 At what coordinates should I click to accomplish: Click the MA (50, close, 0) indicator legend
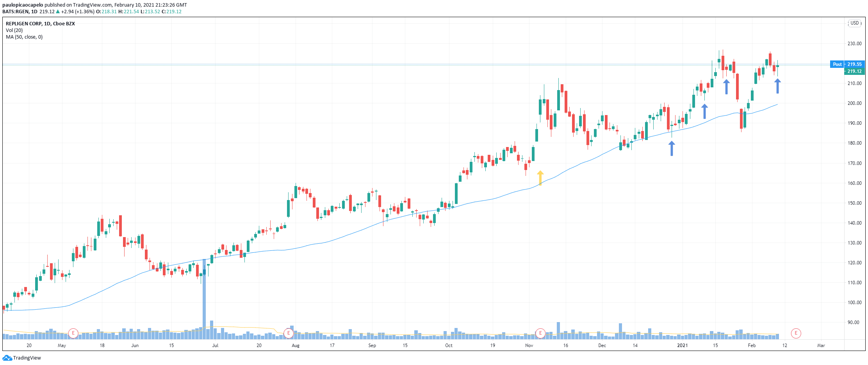click(x=24, y=37)
